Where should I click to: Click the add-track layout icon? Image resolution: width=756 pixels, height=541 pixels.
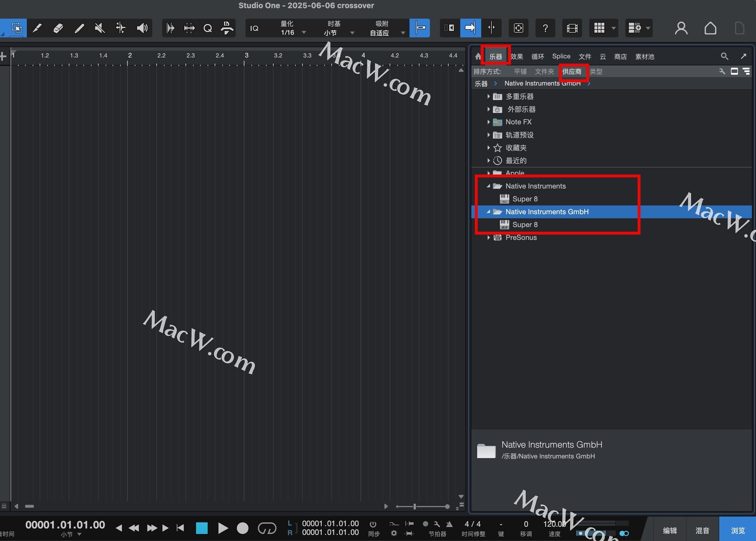pos(635,28)
